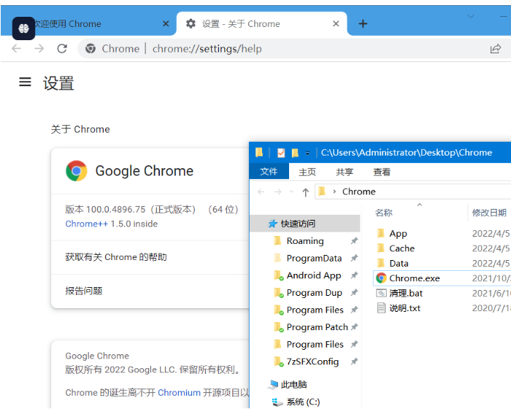
Task: Close the 欢迎使用 Chrome tab
Action: point(166,24)
